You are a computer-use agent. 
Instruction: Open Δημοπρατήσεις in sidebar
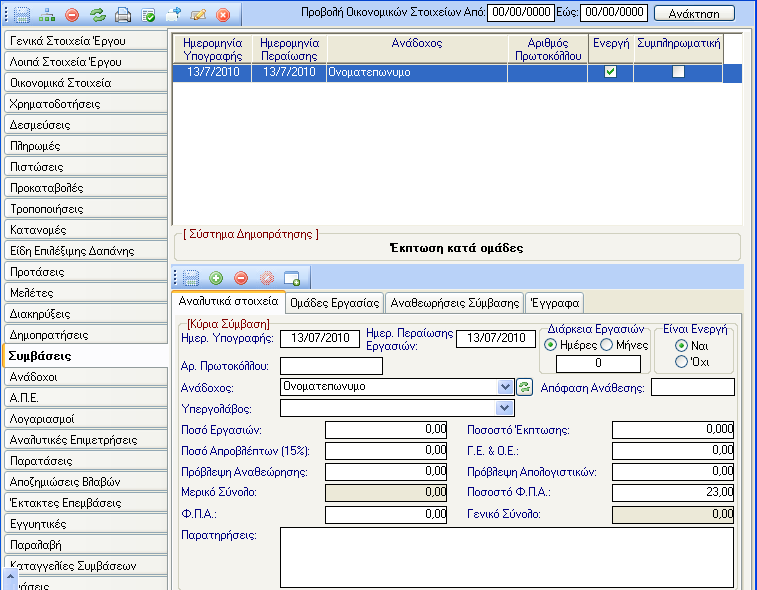(86, 335)
